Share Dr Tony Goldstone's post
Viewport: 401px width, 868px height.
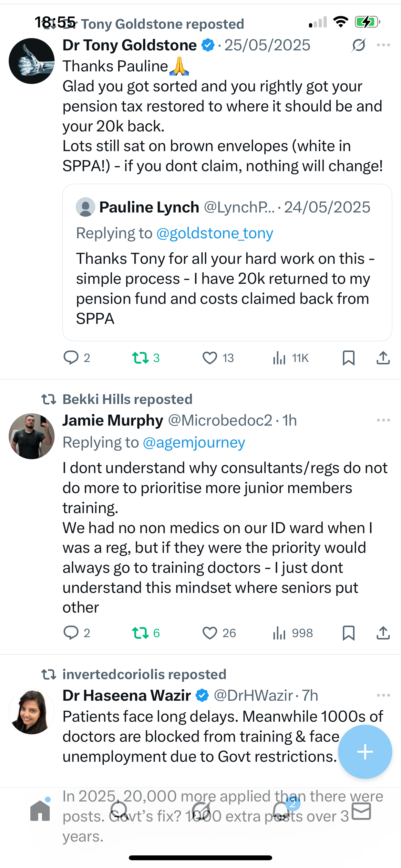(x=383, y=358)
